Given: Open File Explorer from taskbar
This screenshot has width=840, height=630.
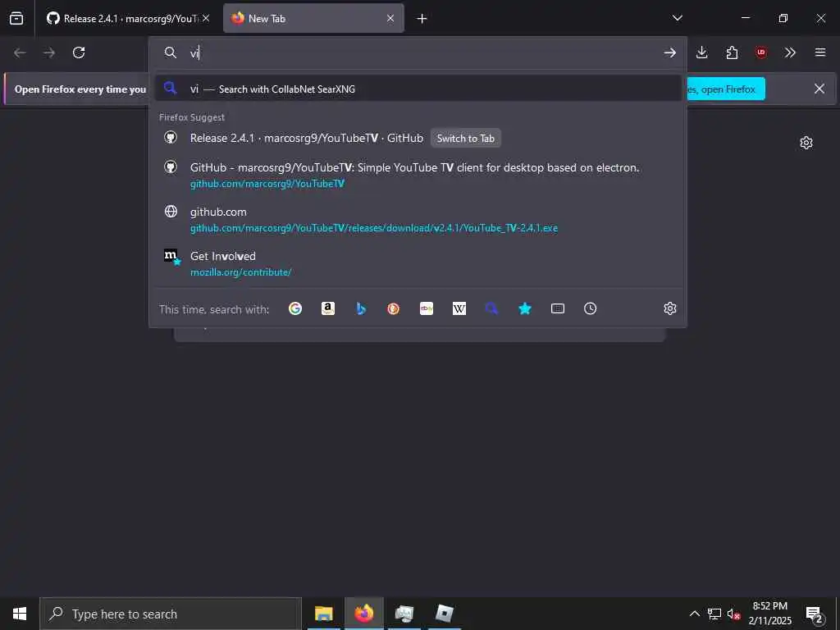Looking at the screenshot, I should (323, 614).
